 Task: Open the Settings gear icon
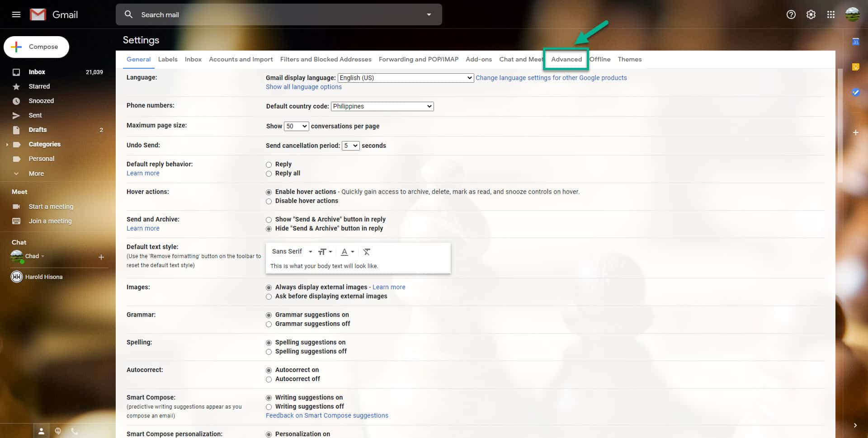point(811,14)
